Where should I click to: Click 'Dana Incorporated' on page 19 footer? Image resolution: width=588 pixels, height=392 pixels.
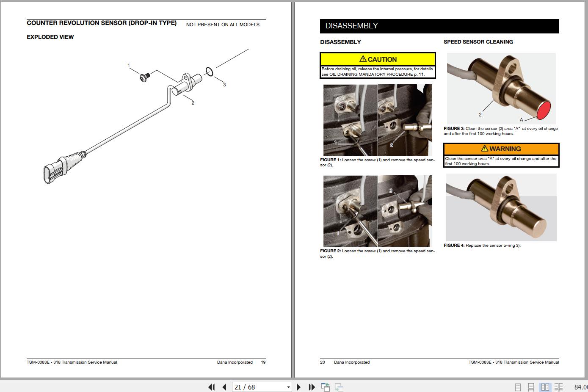point(235,362)
